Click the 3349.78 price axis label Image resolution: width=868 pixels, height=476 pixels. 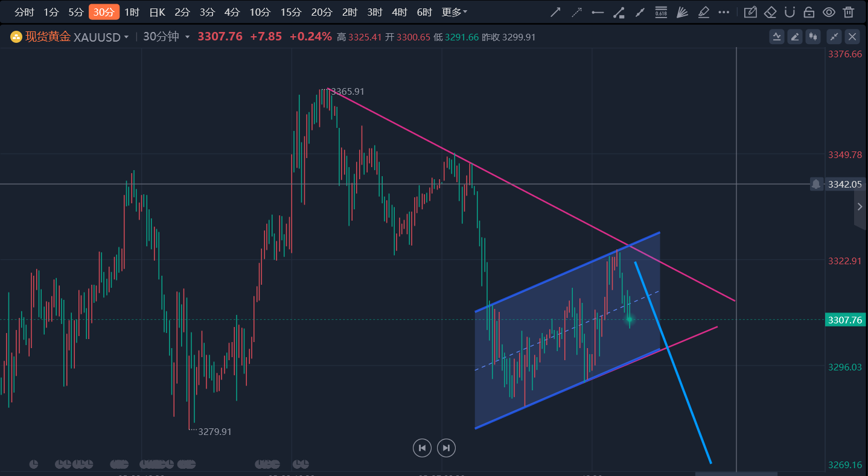pyautogui.click(x=845, y=155)
